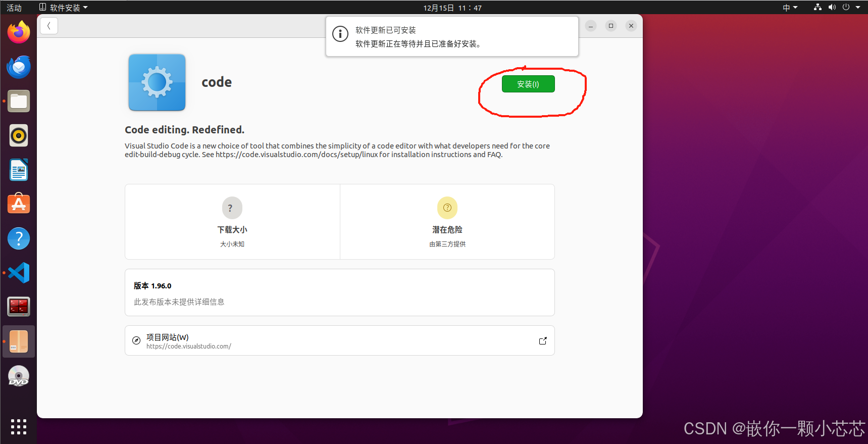Click the power icon in top bar
868x444 pixels.
pyautogui.click(x=846, y=7)
